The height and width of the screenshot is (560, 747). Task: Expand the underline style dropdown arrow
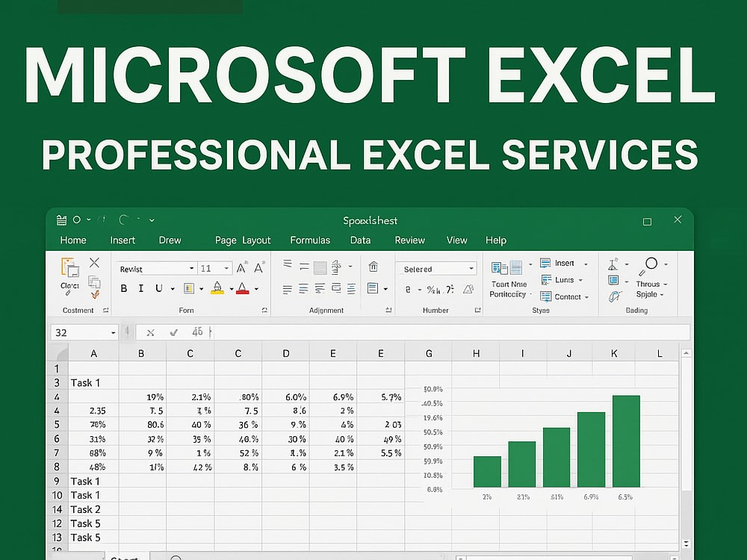coord(173,289)
